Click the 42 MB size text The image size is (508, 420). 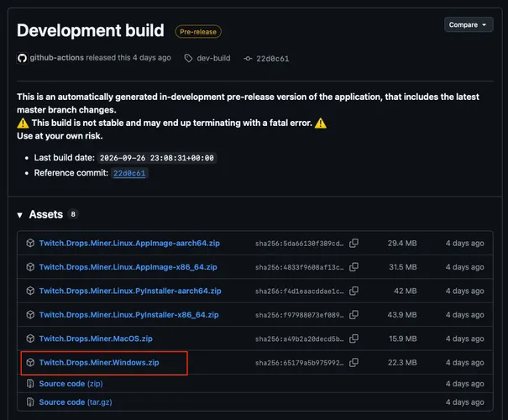pyautogui.click(x=406, y=291)
